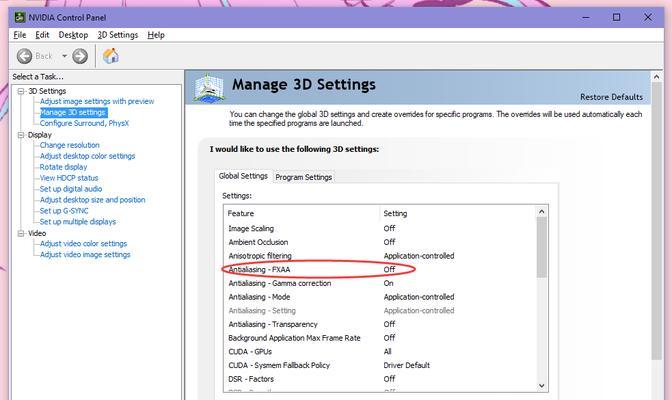Select the DSR - Factors row

click(380, 379)
